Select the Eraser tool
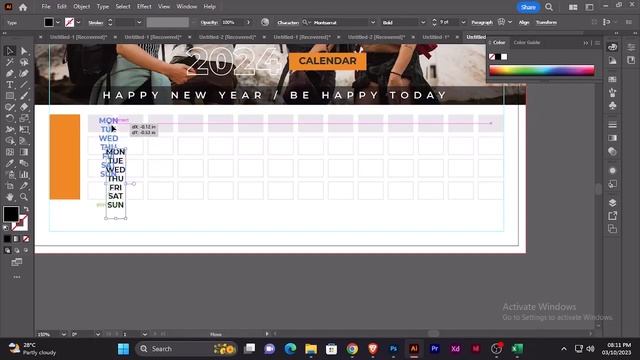This screenshot has height=360, width=640. 24,107
